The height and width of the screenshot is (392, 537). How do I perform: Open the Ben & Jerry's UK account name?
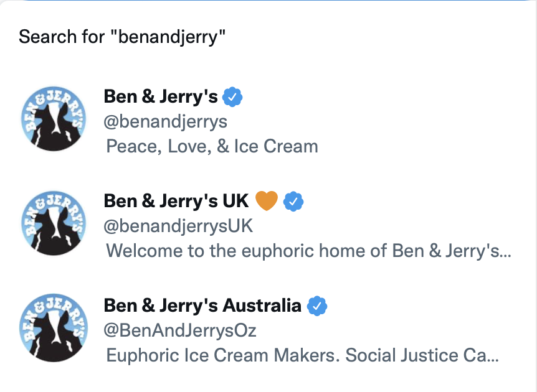(x=176, y=201)
